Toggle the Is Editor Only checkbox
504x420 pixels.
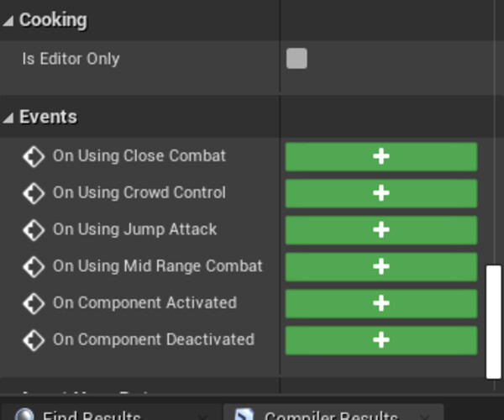click(x=297, y=59)
